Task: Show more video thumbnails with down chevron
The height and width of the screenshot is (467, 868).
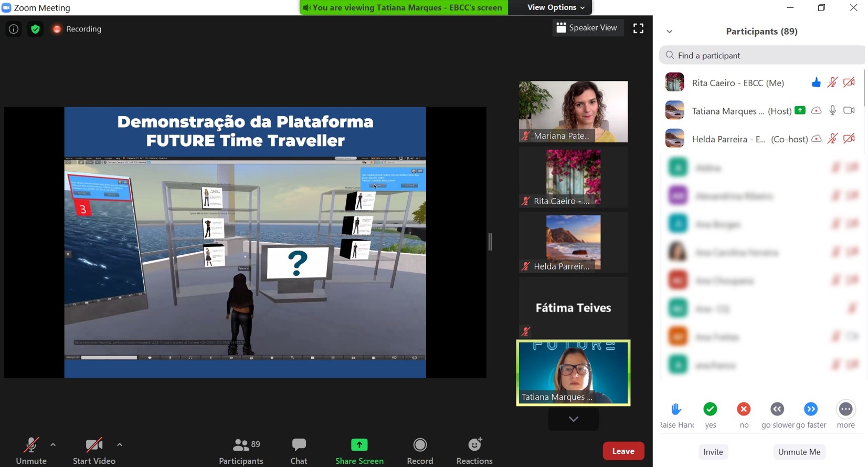Action: pos(573,419)
